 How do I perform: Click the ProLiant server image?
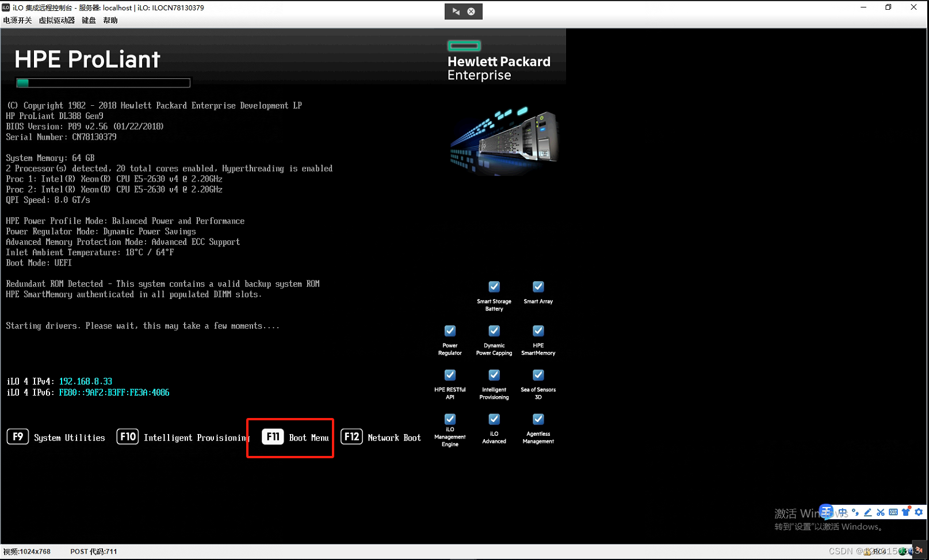coord(504,141)
